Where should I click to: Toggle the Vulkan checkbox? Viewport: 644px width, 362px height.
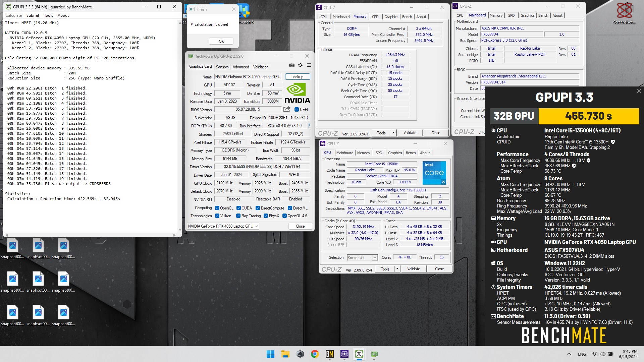click(x=217, y=216)
